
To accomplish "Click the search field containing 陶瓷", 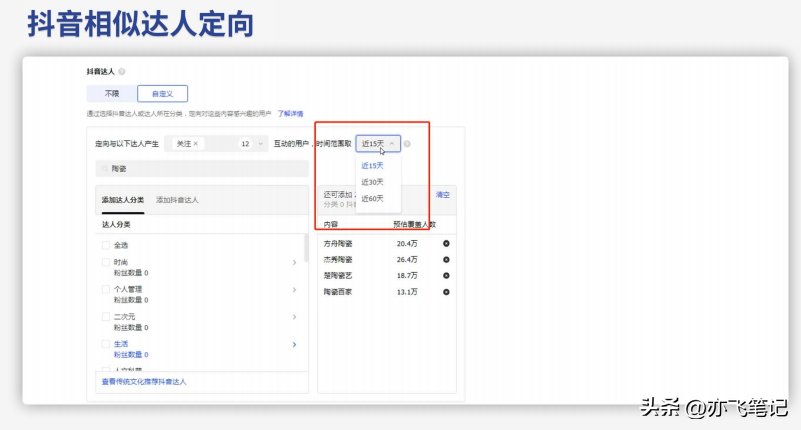I will (202, 169).
